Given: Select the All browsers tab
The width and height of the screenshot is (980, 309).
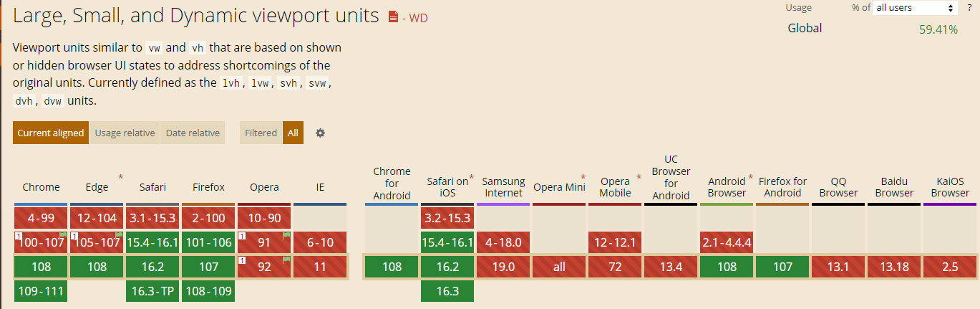Looking at the screenshot, I should [x=293, y=133].
